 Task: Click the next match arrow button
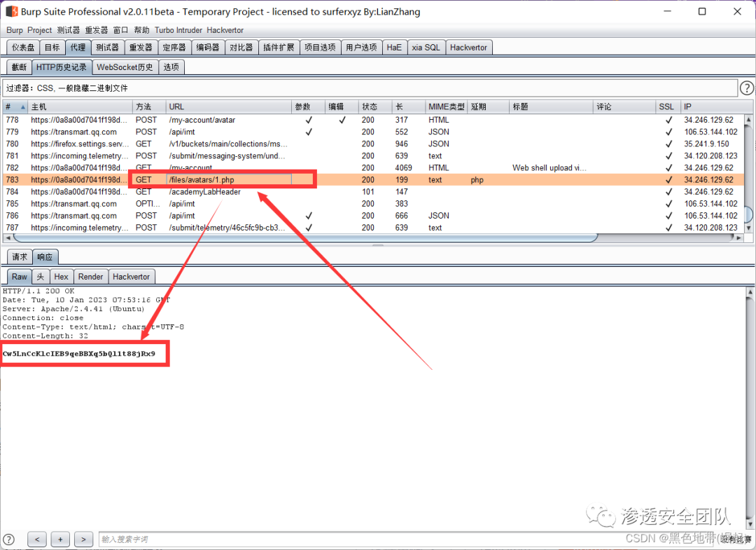(83, 539)
